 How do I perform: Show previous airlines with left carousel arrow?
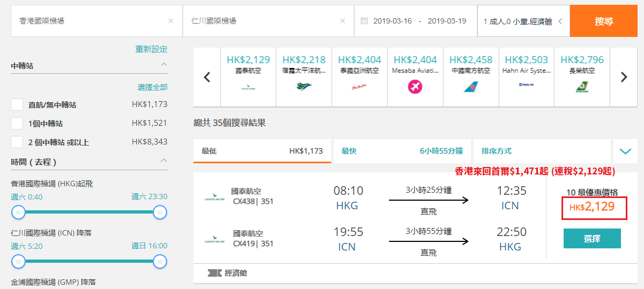207,77
